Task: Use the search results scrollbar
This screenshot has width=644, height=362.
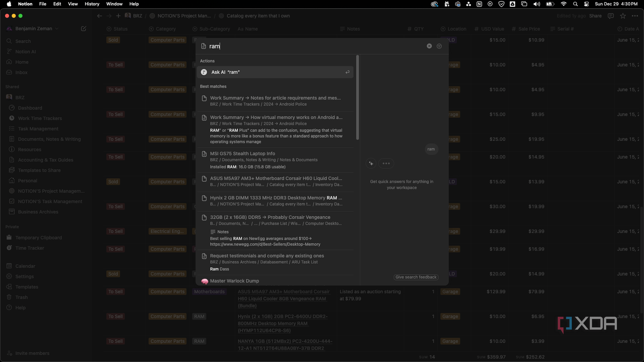Action: coord(357,97)
